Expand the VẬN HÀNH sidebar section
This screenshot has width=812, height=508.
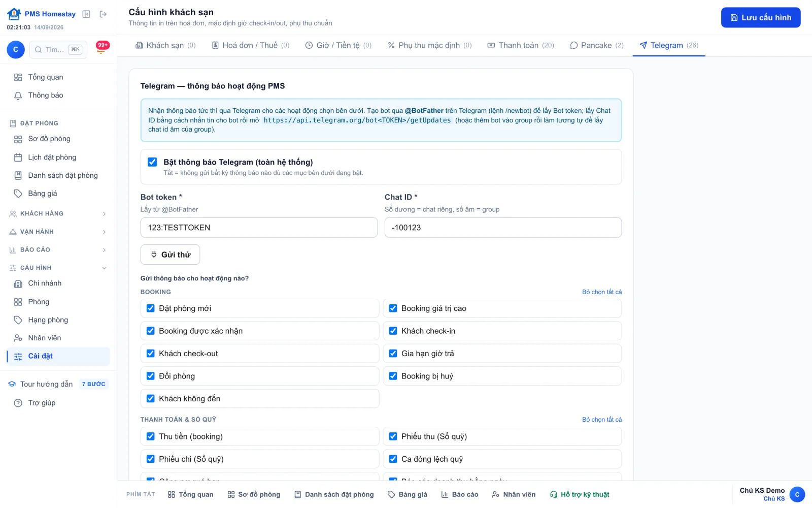coord(58,232)
